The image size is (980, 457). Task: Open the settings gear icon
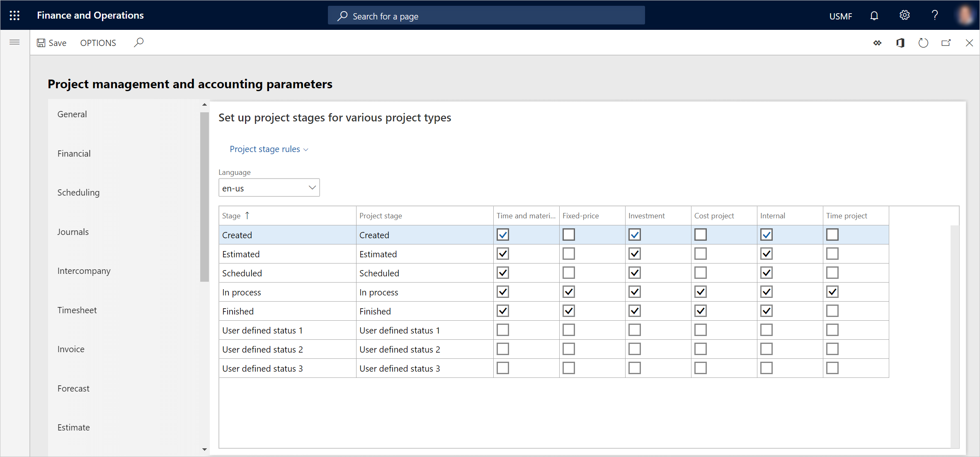click(905, 16)
